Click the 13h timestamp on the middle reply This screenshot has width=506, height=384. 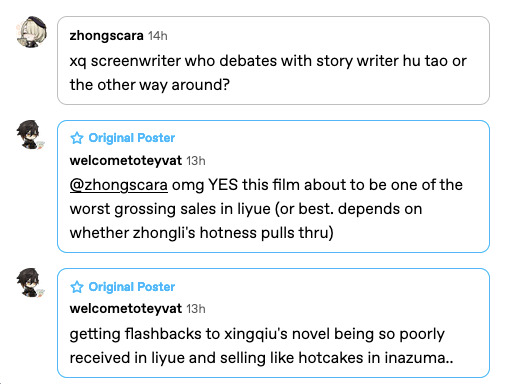196,161
